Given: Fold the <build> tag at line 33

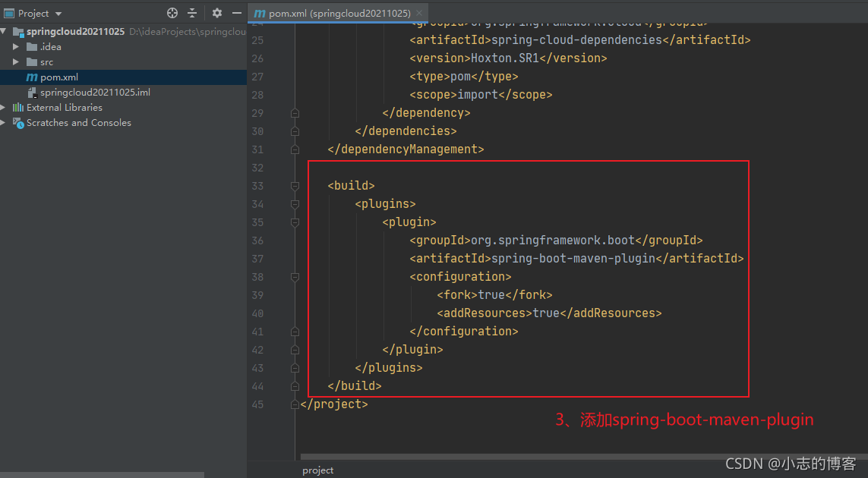Looking at the screenshot, I should (x=295, y=186).
